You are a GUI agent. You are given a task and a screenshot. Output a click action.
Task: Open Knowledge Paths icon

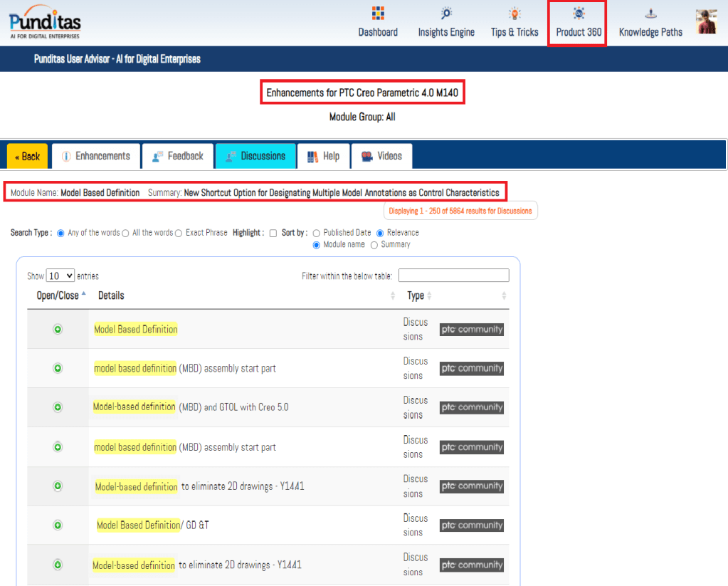[650, 14]
